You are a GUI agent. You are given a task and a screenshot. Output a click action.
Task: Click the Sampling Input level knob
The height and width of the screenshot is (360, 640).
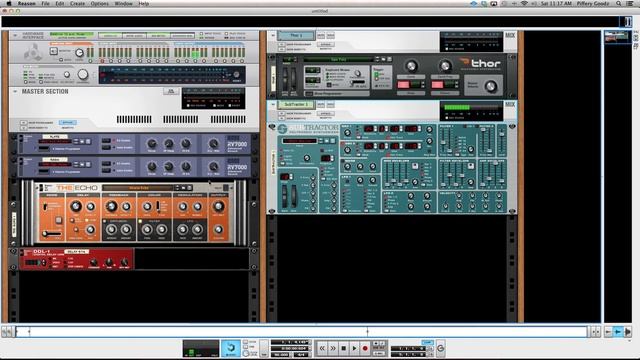tap(79, 52)
